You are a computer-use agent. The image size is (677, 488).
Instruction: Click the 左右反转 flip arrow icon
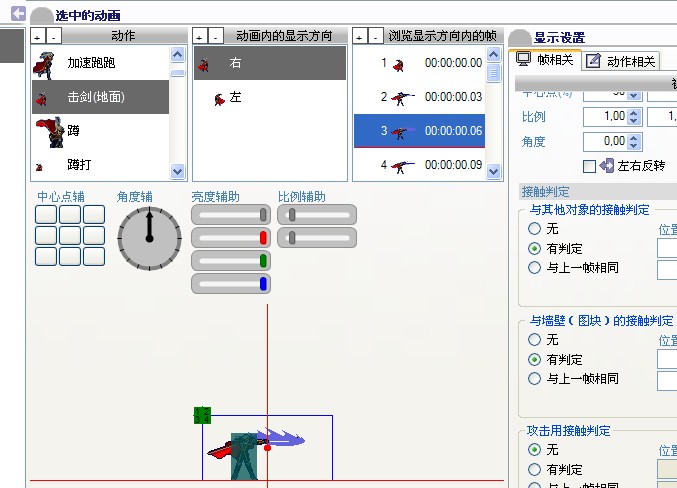pyautogui.click(x=607, y=165)
